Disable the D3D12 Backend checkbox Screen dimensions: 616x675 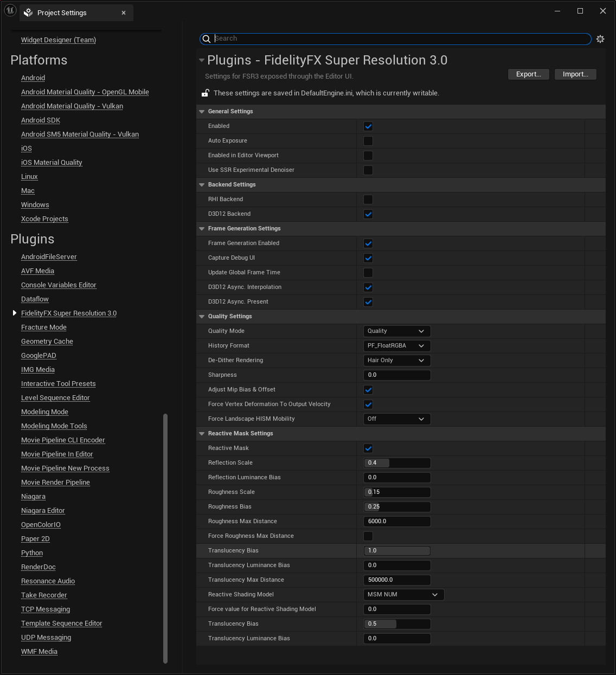[x=368, y=214]
